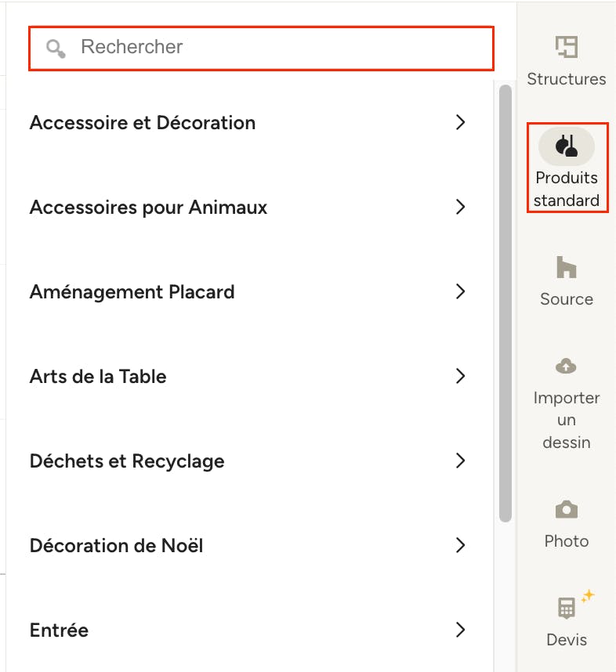Click the category list vertical scrollbar
Image resolution: width=616 pixels, height=672 pixels.
(x=505, y=303)
